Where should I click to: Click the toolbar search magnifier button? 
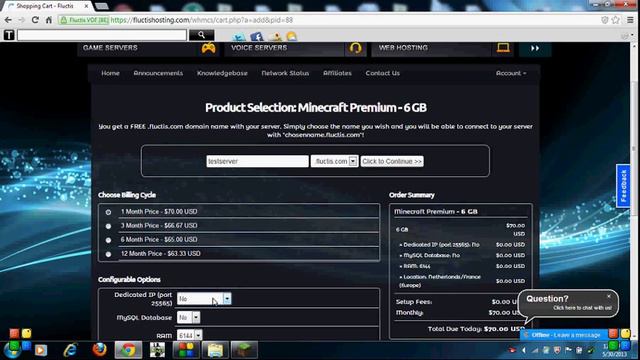(201, 35)
